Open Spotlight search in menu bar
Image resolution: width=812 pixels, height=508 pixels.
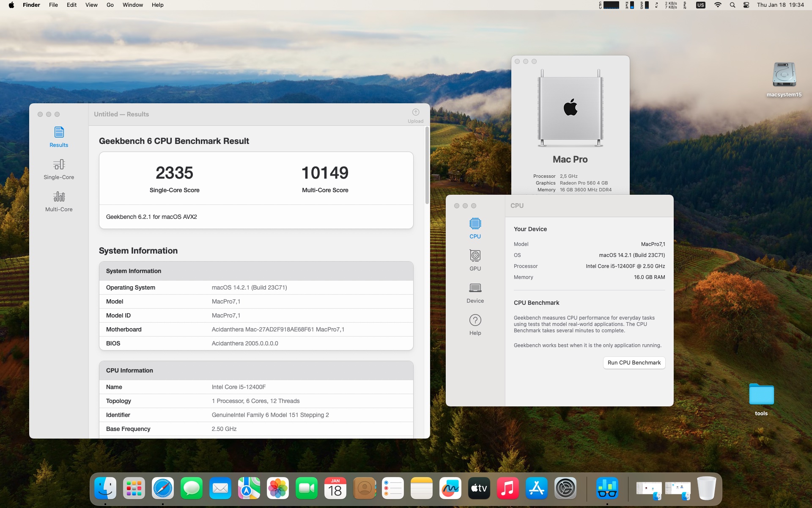click(x=732, y=5)
